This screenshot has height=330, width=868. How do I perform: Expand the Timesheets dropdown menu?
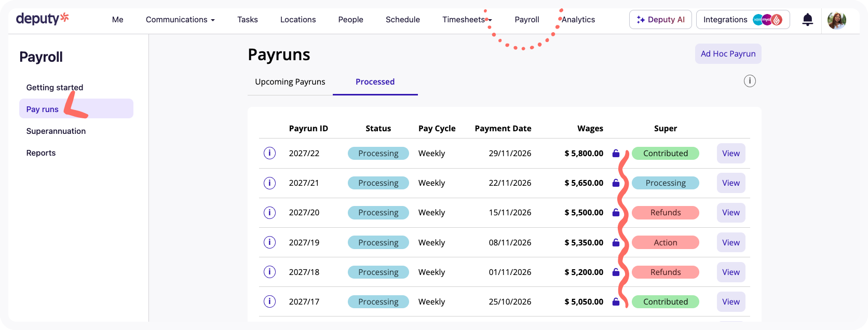pos(467,20)
